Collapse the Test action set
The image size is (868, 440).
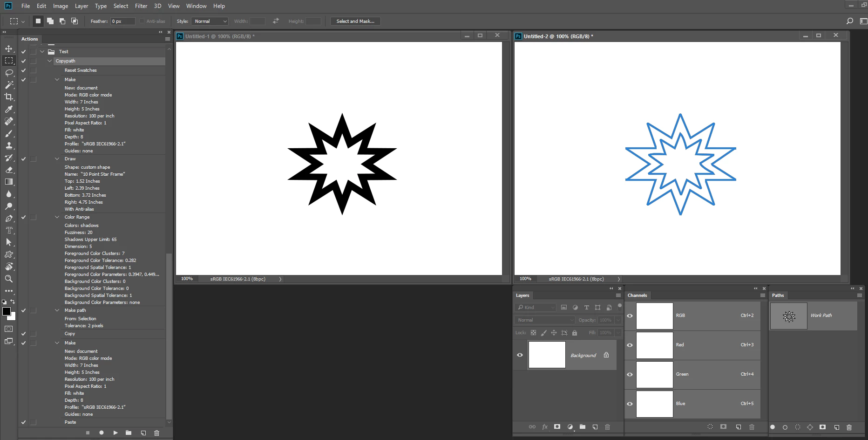coord(42,52)
